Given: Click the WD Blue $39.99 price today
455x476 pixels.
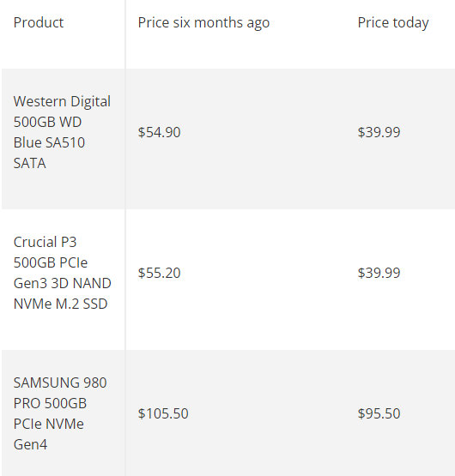Looking at the screenshot, I should coord(379,132).
